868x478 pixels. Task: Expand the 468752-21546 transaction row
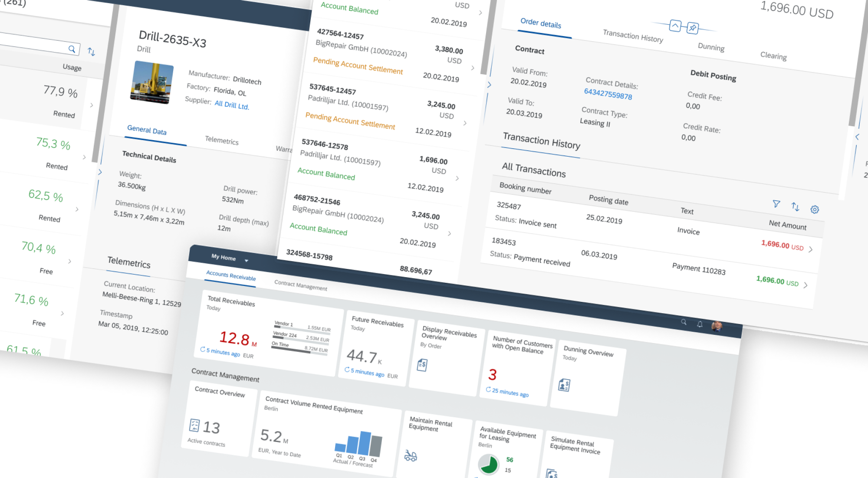(449, 233)
